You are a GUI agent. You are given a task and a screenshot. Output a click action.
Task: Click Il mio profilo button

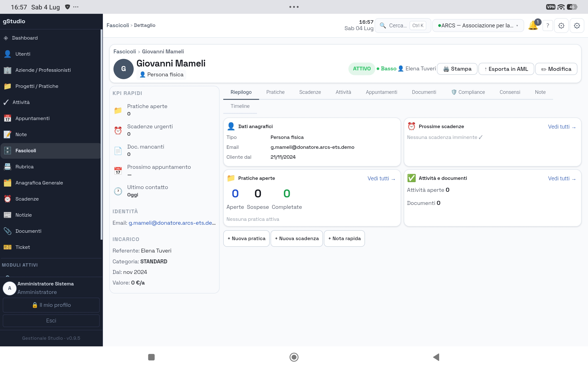(x=51, y=305)
